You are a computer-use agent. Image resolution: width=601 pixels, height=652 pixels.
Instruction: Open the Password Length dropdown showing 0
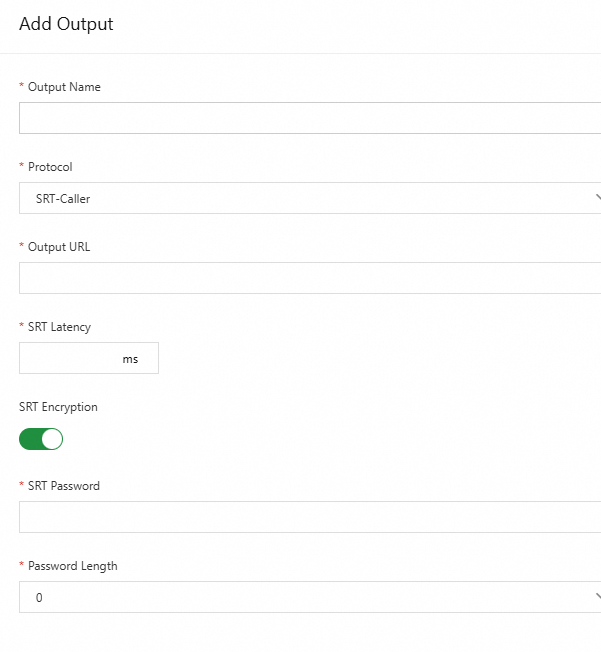pos(300,597)
